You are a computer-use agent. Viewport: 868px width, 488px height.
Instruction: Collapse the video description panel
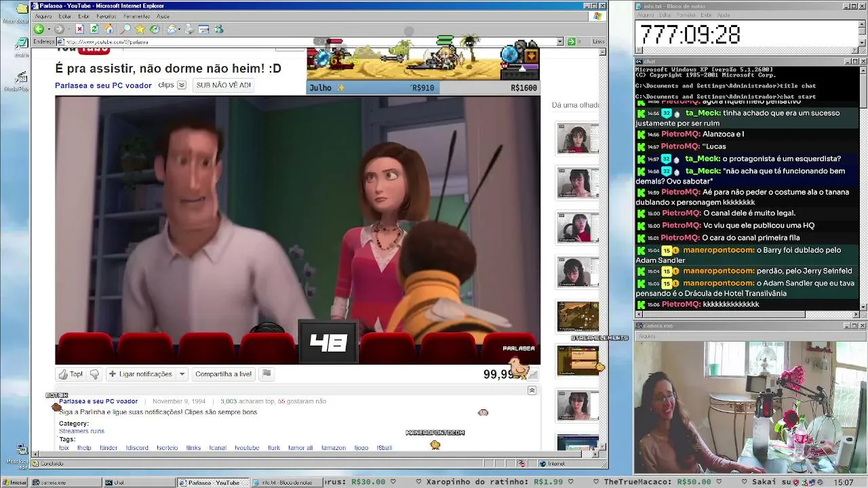[x=532, y=390]
